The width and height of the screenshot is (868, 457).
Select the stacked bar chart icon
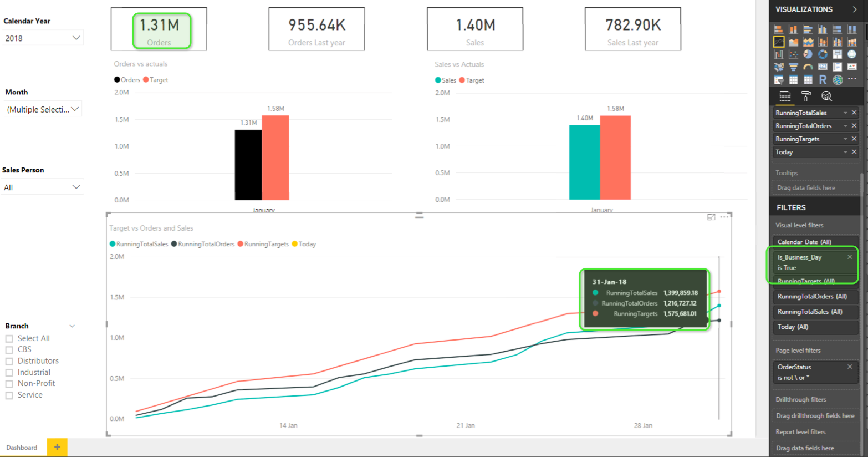(779, 29)
